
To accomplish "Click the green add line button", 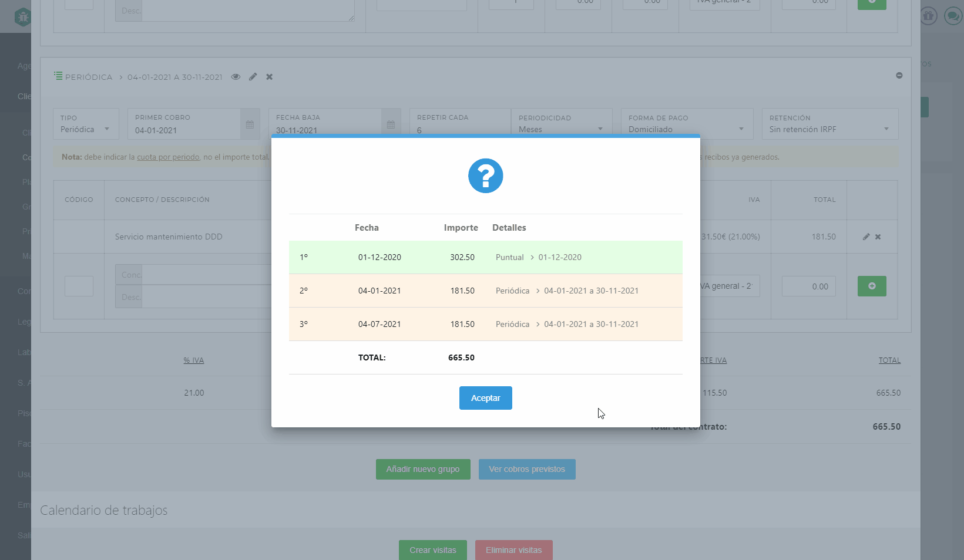I will point(872,286).
